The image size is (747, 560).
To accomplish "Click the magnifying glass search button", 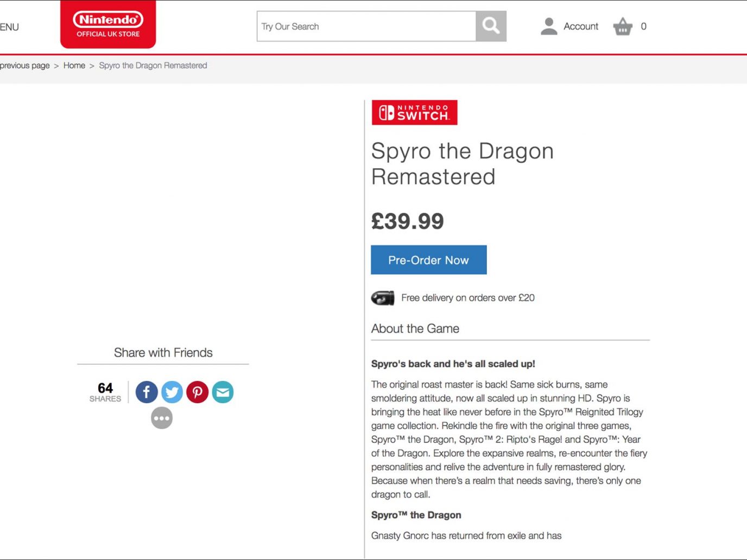I will point(491,26).
